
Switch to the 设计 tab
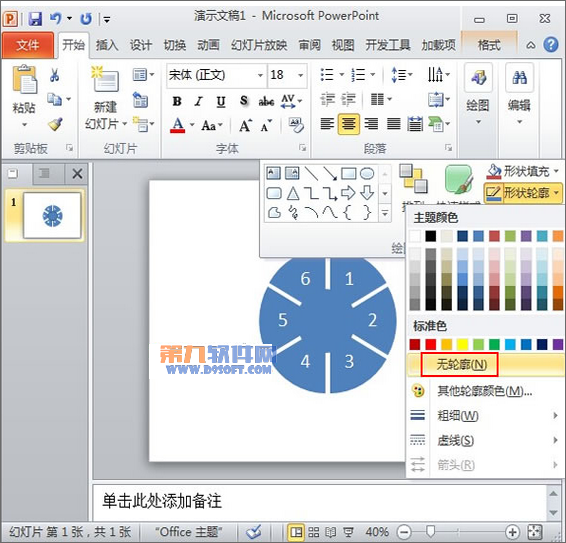tap(140, 45)
